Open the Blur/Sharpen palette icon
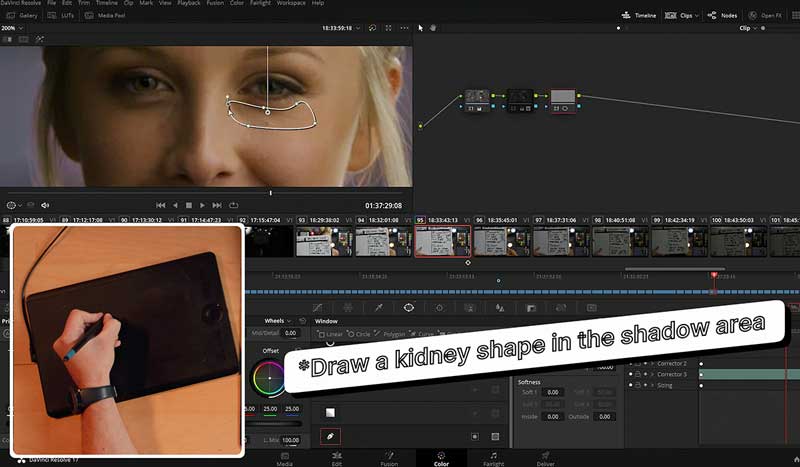800x467 pixels. [x=500, y=308]
